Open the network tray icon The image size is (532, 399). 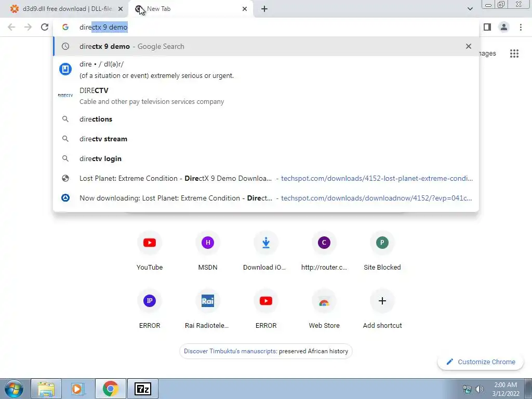(x=467, y=389)
